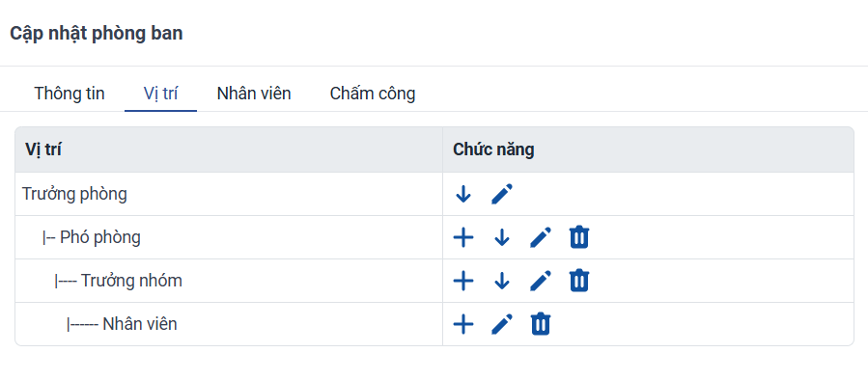Click the Chức năng column header
The height and width of the screenshot is (380, 868).
point(493,149)
